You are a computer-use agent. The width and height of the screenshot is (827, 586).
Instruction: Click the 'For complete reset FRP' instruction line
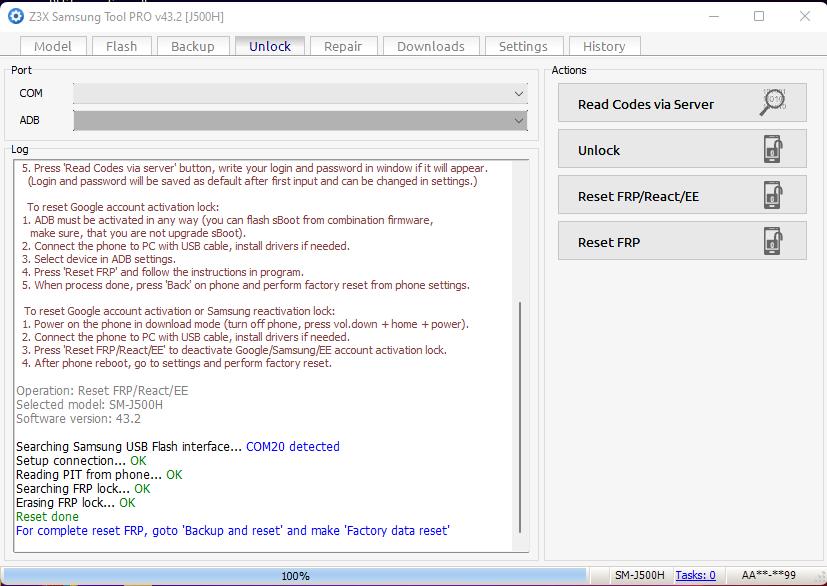click(x=233, y=531)
